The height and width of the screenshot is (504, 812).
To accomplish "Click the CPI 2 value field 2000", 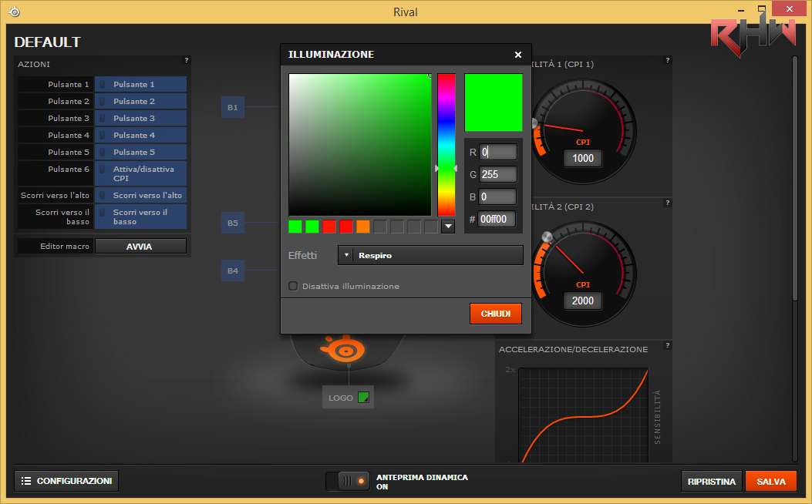I will (x=583, y=301).
